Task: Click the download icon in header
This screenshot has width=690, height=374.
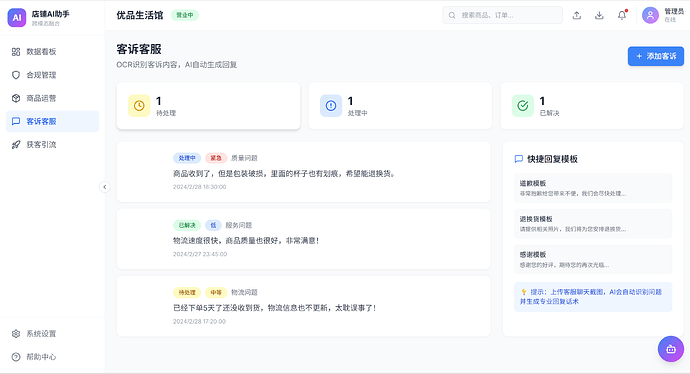Action: (x=599, y=15)
